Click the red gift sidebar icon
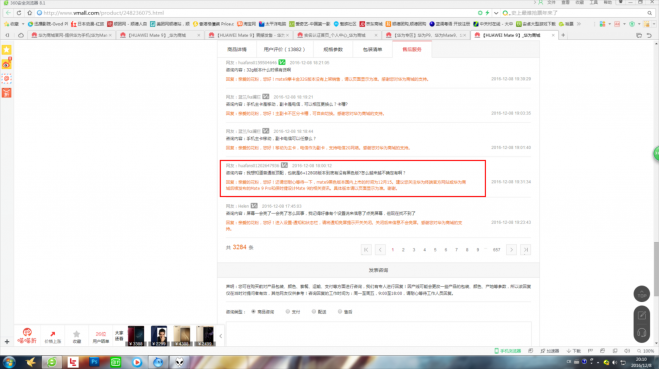 click(7, 93)
